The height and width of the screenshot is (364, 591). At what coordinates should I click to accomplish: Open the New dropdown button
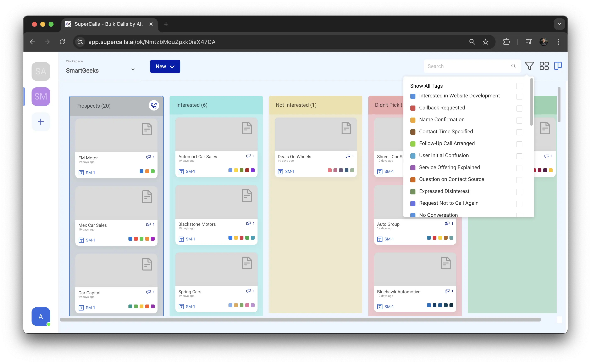pyautogui.click(x=165, y=67)
